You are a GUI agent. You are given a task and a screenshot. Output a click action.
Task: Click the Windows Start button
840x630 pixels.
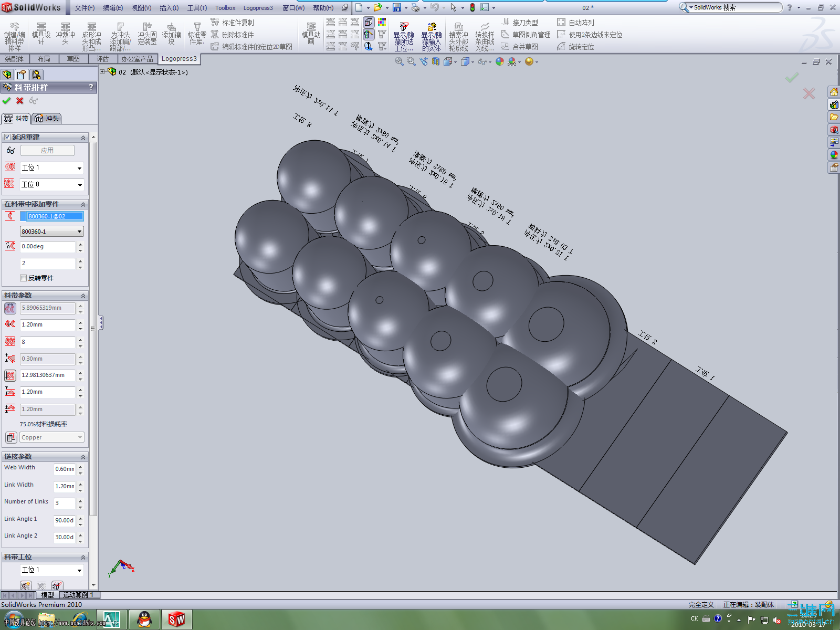pos(14,620)
